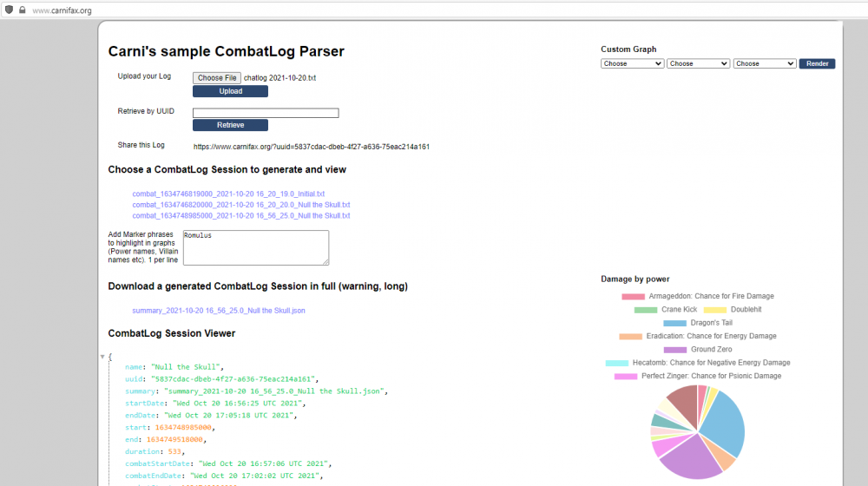Click the end 1634749518000 JSON value
The width and height of the screenshot is (868, 486).
[174, 440]
